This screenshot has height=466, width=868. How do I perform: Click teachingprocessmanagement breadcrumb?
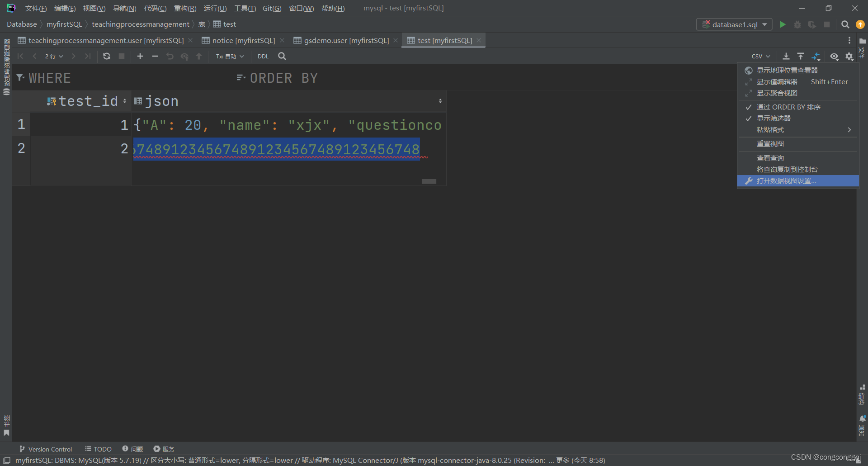[140, 24]
